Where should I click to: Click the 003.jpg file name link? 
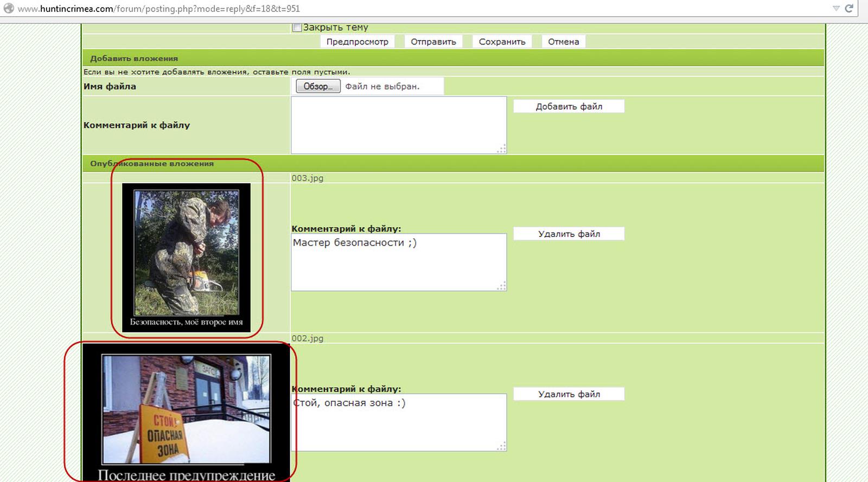point(307,178)
